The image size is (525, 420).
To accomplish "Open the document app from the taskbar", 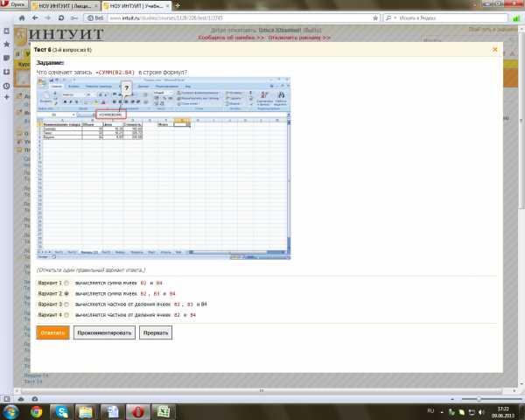I will [x=112, y=412].
